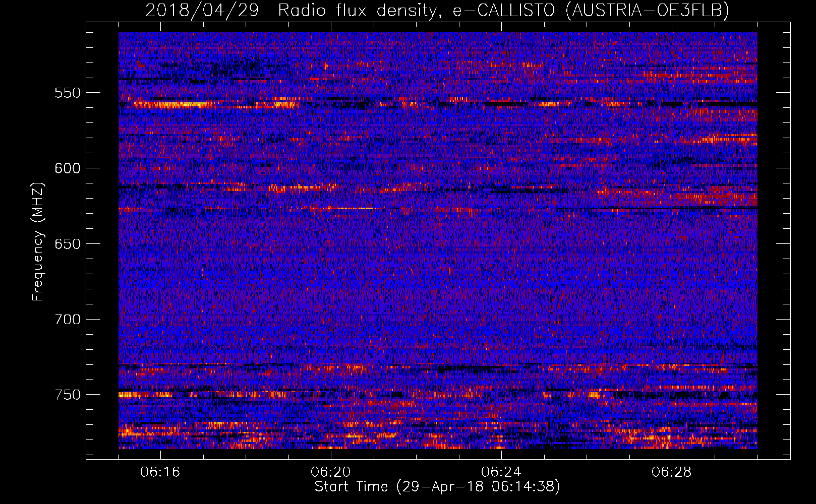
Task: Click the 650 frequency axis label
Action: point(68,244)
